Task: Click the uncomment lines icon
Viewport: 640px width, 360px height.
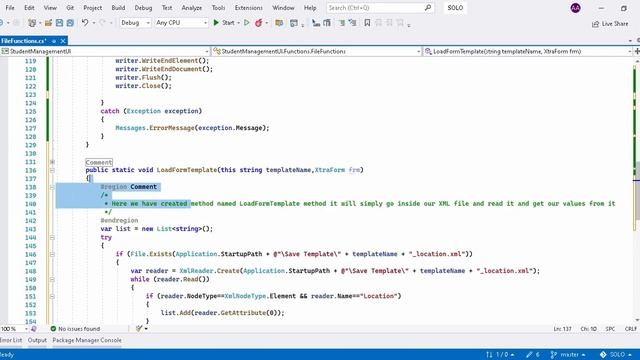Action: tap(352, 23)
